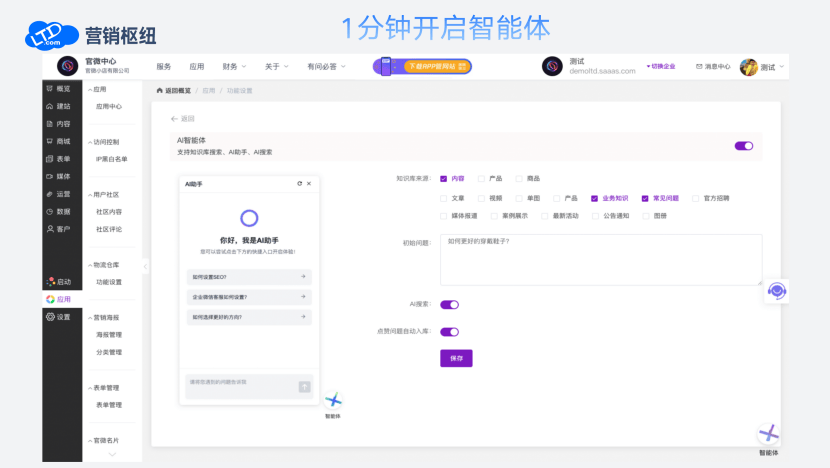
Task: Click the 保存 button
Action: [x=456, y=358]
